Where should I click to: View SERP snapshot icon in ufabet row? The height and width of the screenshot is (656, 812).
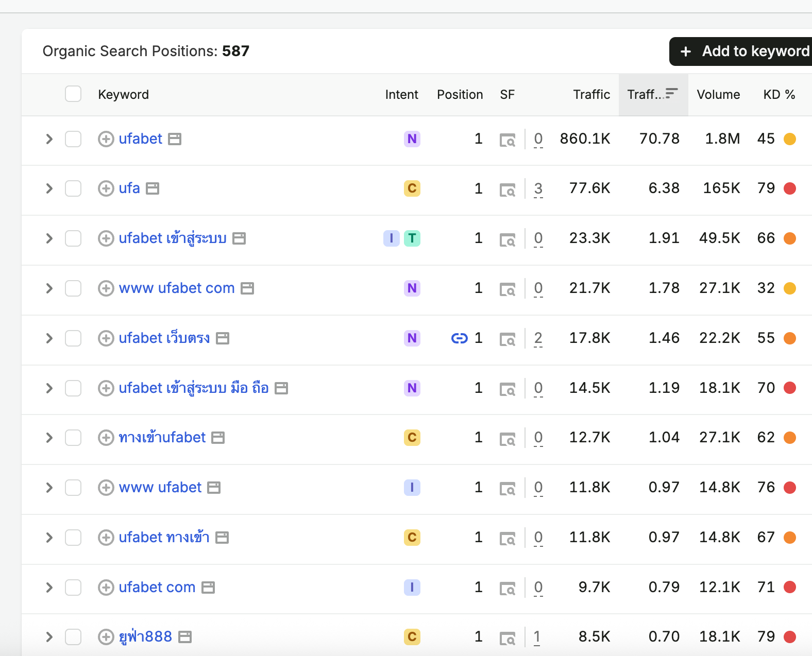click(508, 140)
